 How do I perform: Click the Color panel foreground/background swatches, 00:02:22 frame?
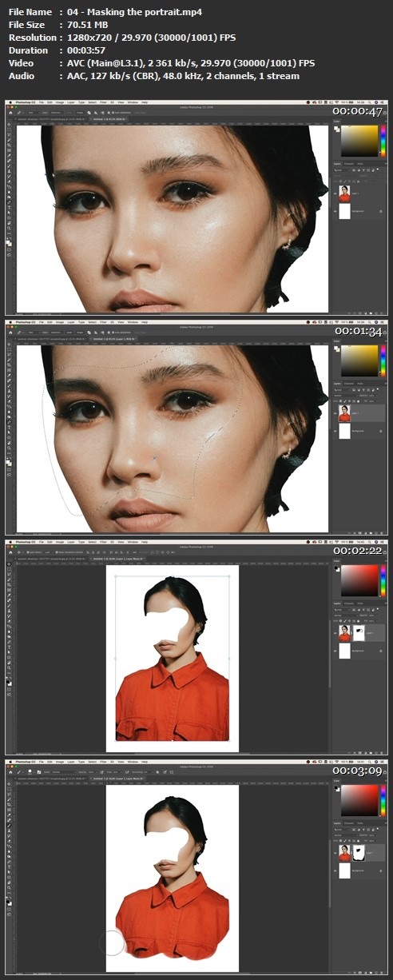coord(337,568)
